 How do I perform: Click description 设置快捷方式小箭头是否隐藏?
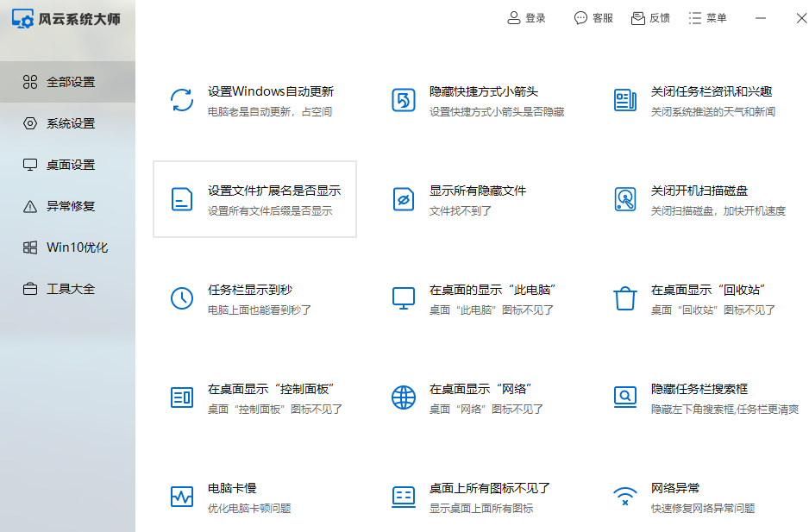coord(497,111)
